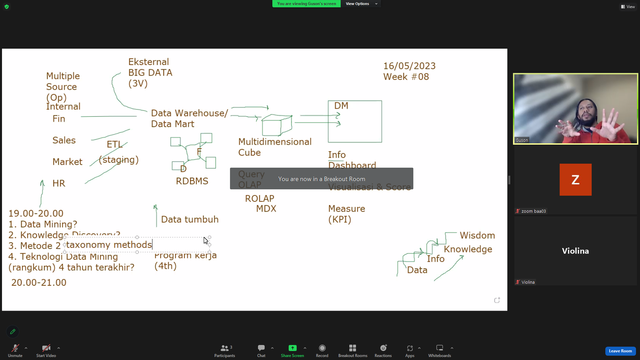Open audio options arrow beside Unmute
640x360 pixels.
[x=26, y=348]
